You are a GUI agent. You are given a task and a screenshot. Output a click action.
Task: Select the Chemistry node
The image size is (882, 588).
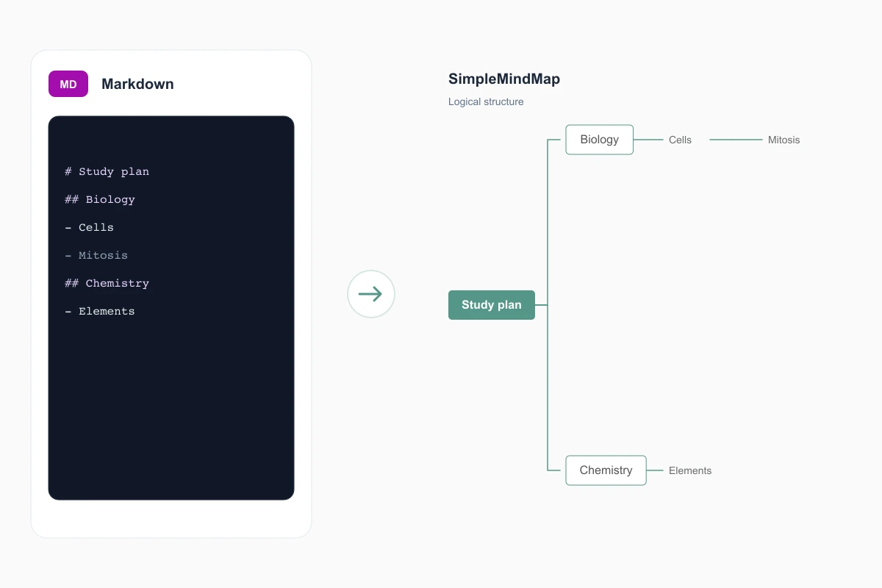pos(606,470)
